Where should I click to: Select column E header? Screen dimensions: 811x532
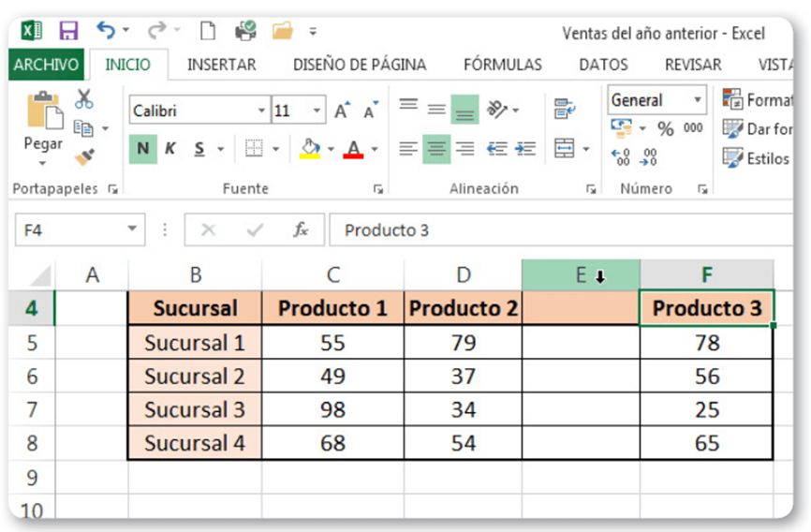point(581,274)
